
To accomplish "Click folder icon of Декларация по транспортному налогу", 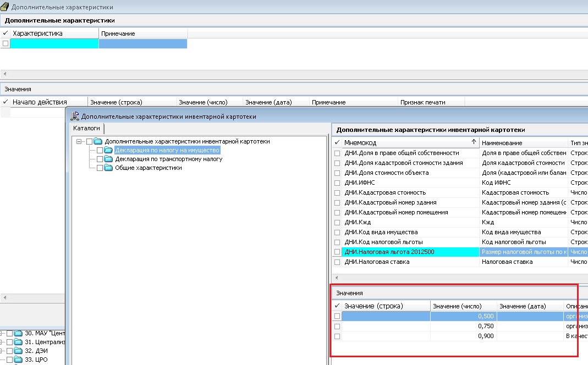I will [x=108, y=159].
